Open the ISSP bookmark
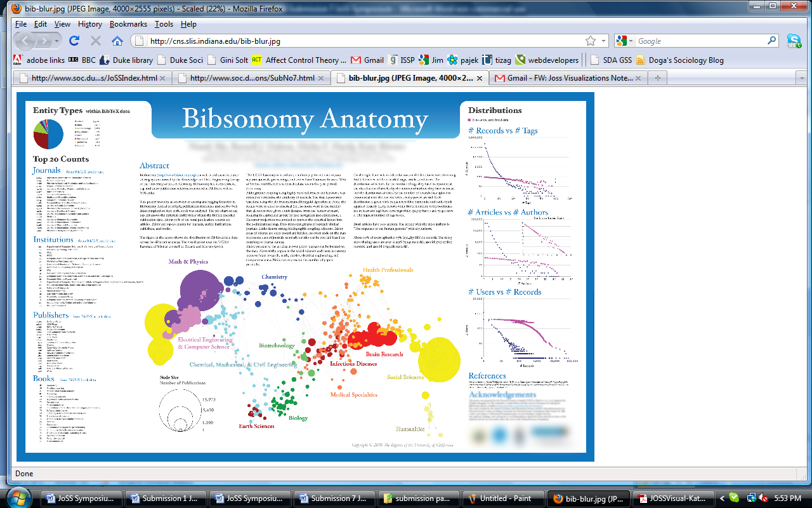 402,60
